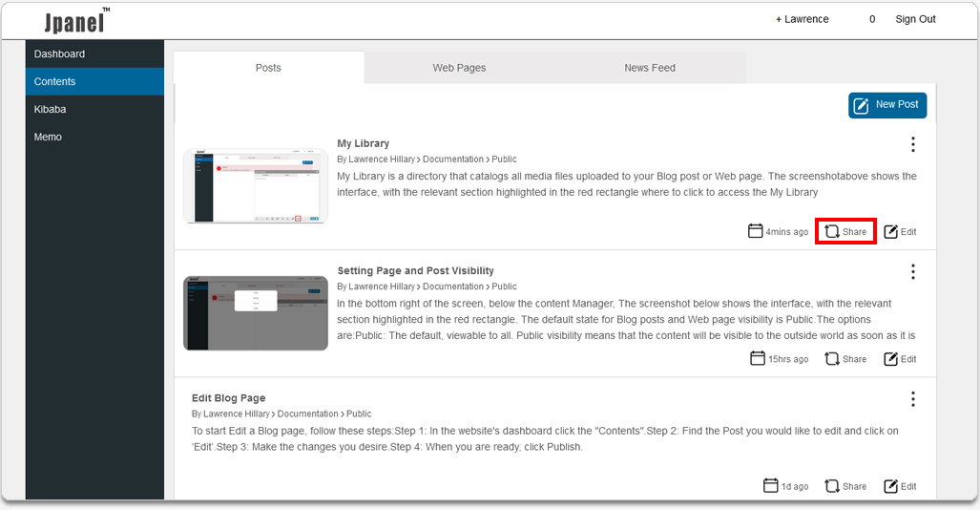The image size is (980, 510).
Task: Click the Edit Blog Page description text
Action: tap(545, 438)
